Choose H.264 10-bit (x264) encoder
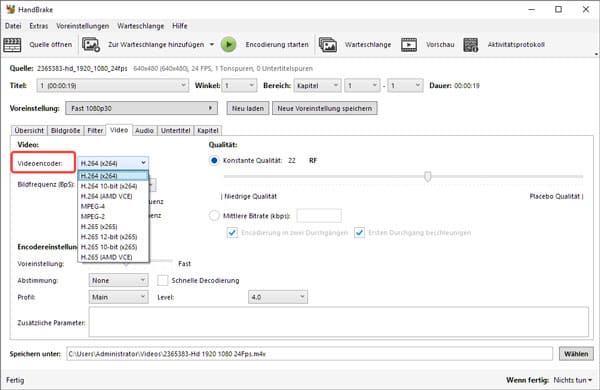Viewport: 600px width, 390px height. 113,186
